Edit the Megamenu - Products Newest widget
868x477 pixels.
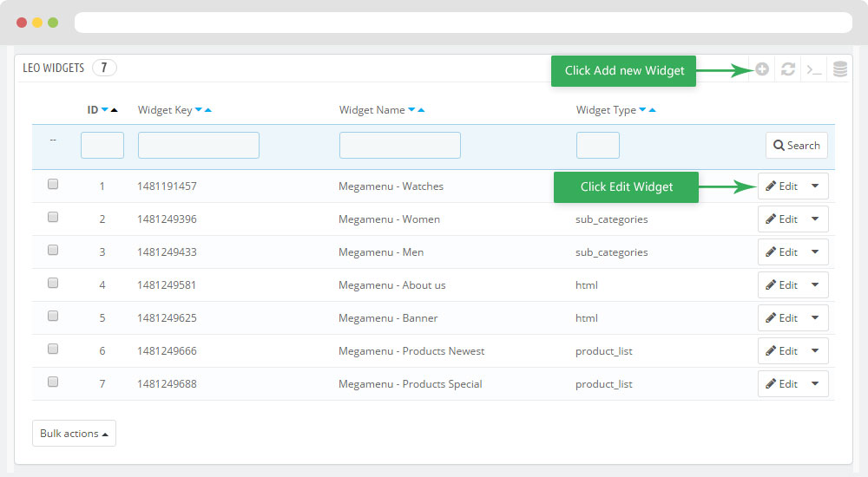[x=781, y=351]
